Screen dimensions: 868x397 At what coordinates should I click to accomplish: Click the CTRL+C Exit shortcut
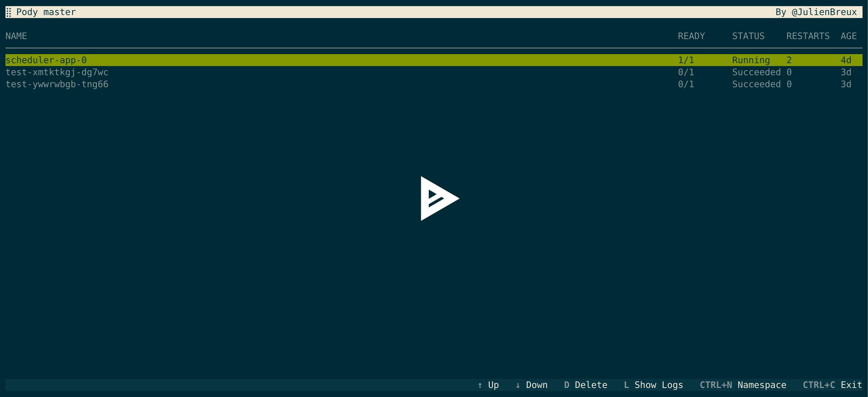tap(832, 385)
